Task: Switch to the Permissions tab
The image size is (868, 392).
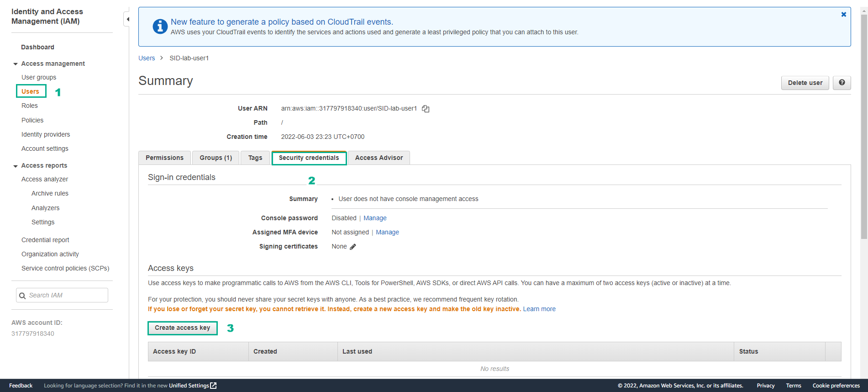Action: click(164, 158)
